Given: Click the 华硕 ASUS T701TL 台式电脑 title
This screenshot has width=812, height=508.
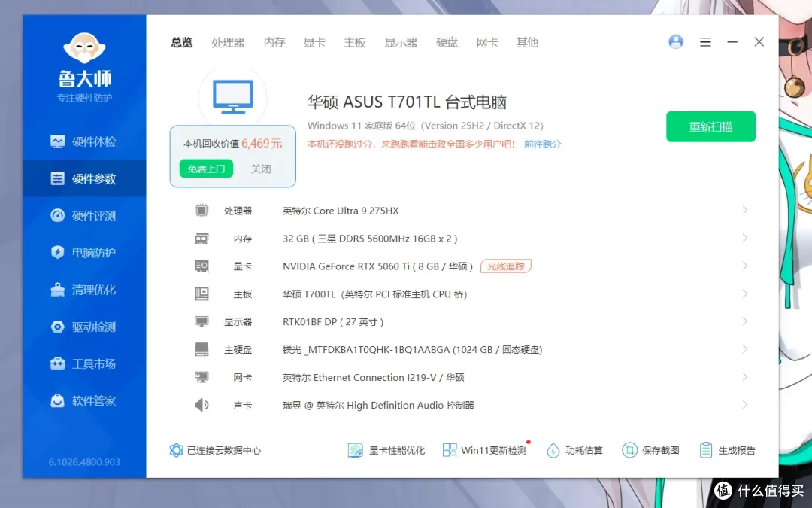Looking at the screenshot, I should [407, 102].
